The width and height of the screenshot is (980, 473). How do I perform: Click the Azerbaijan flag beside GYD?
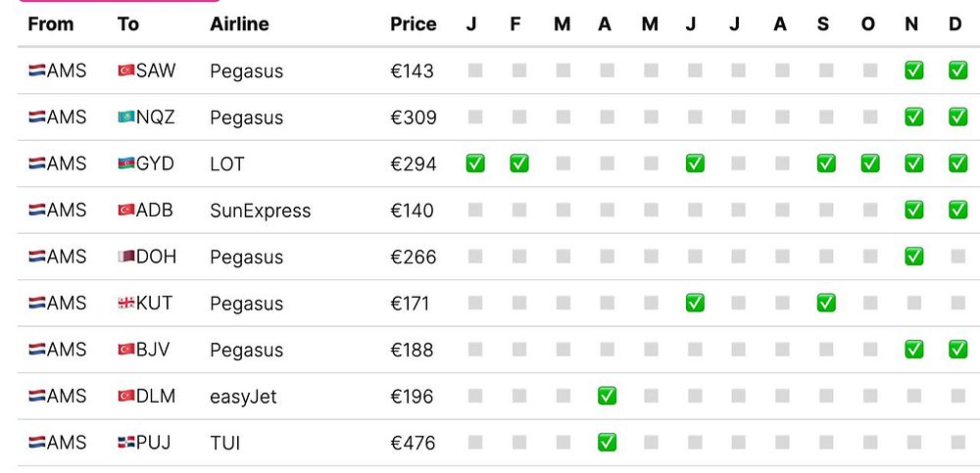pyautogui.click(x=125, y=164)
